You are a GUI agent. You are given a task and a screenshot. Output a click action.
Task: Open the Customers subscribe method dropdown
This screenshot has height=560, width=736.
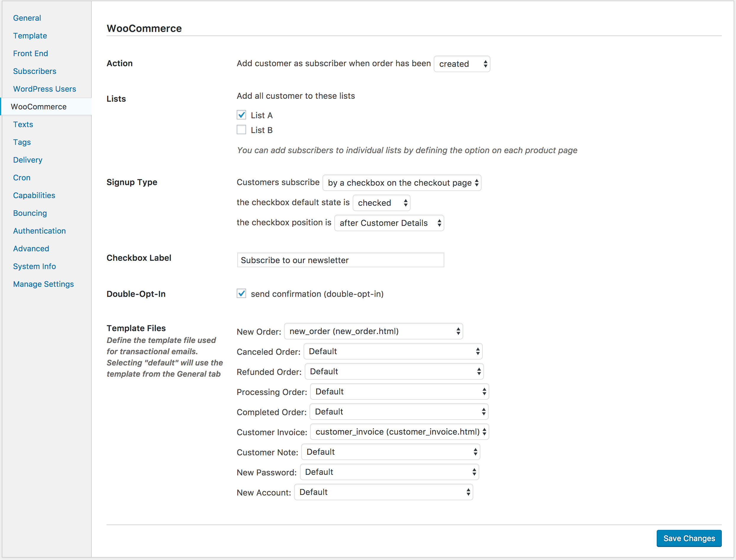402,183
